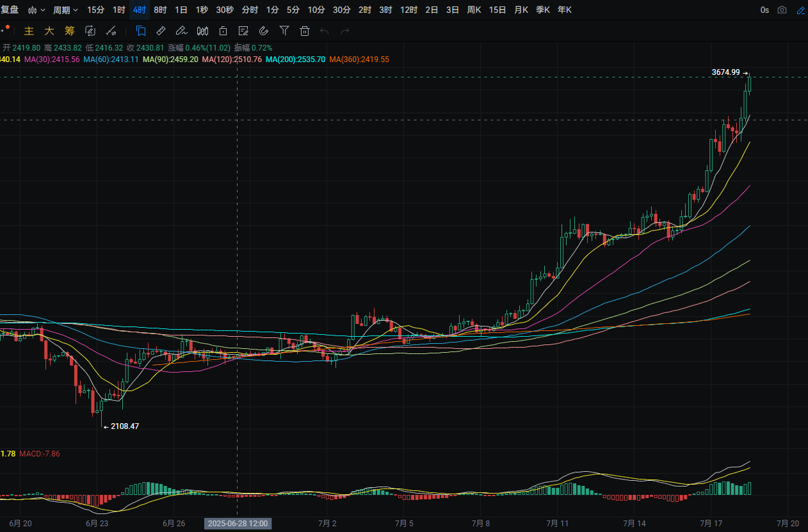Click the 0s refresh interval label
The image size is (808, 532).
[764, 10]
